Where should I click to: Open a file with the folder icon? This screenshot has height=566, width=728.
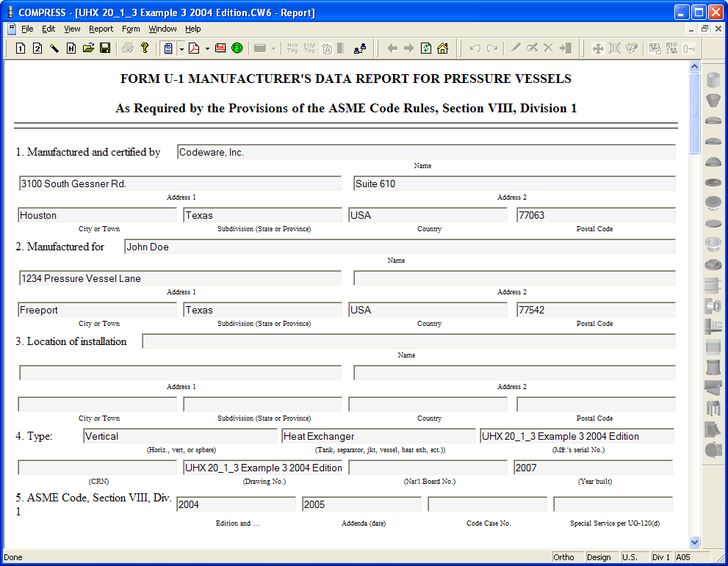pyautogui.click(x=88, y=48)
